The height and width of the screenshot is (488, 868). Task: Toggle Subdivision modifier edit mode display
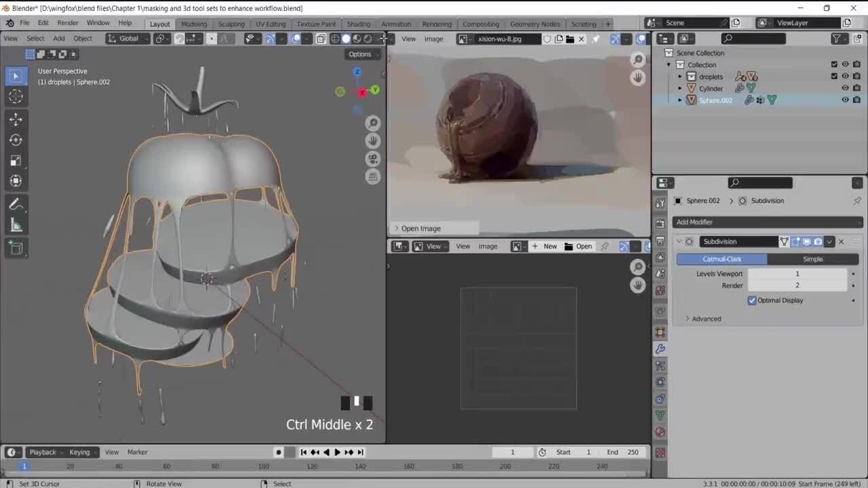(795, 241)
